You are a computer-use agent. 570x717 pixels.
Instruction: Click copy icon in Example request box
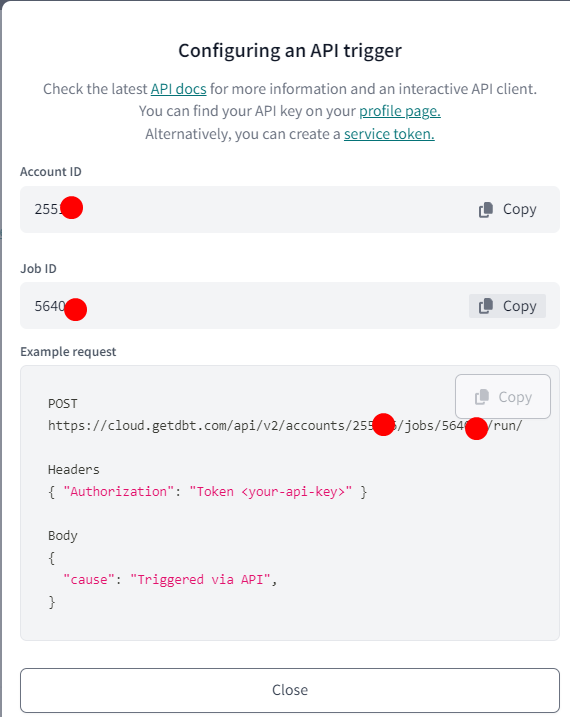click(482, 397)
